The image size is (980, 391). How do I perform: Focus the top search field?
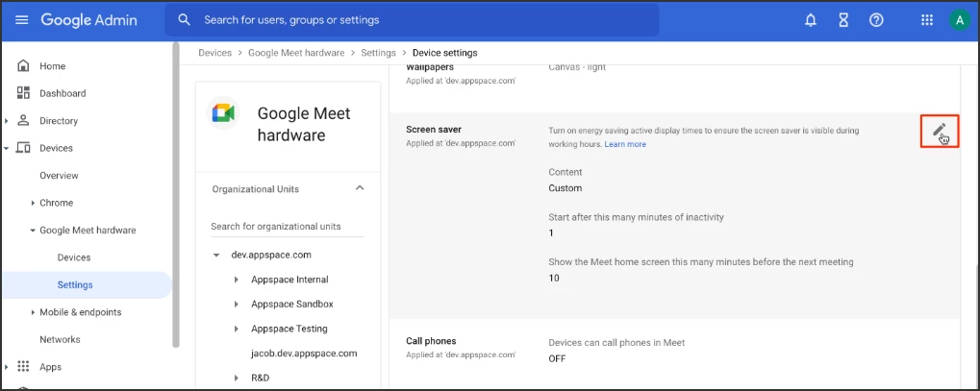coord(412,20)
